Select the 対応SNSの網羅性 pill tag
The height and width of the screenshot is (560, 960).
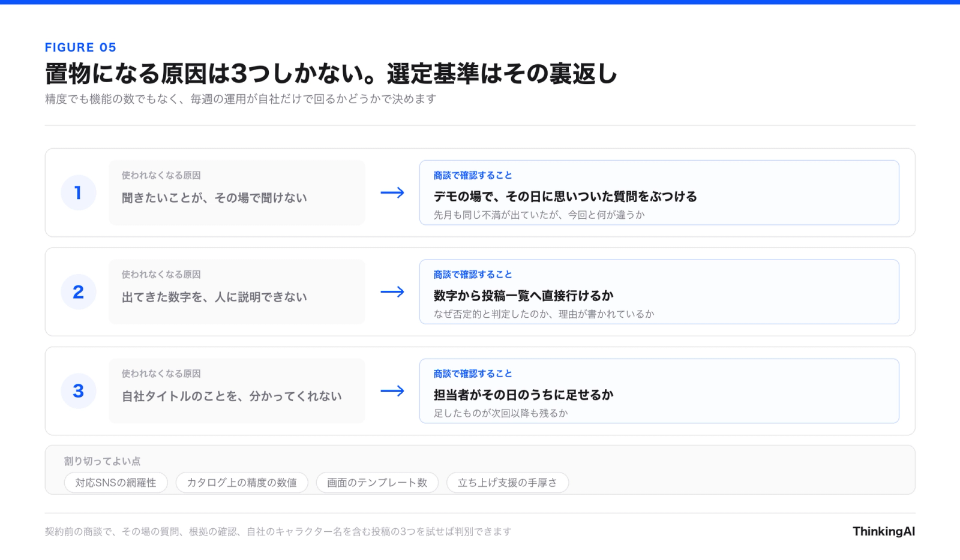[x=116, y=483]
